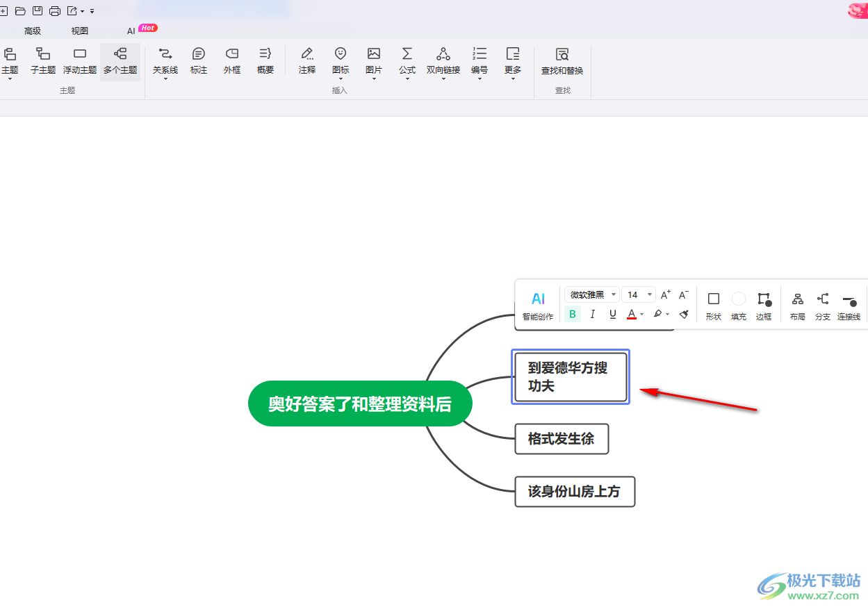Image resolution: width=868 pixels, height=607 pixels.
Task: Save the mind map with the disk icon
Action: (38, 10)
